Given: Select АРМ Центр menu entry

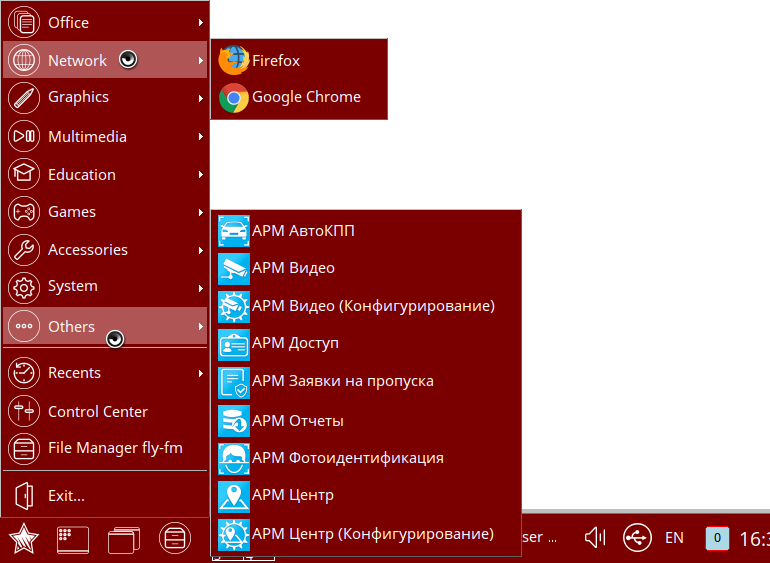Looking at the screenshot, I should (x=293, y=495).
